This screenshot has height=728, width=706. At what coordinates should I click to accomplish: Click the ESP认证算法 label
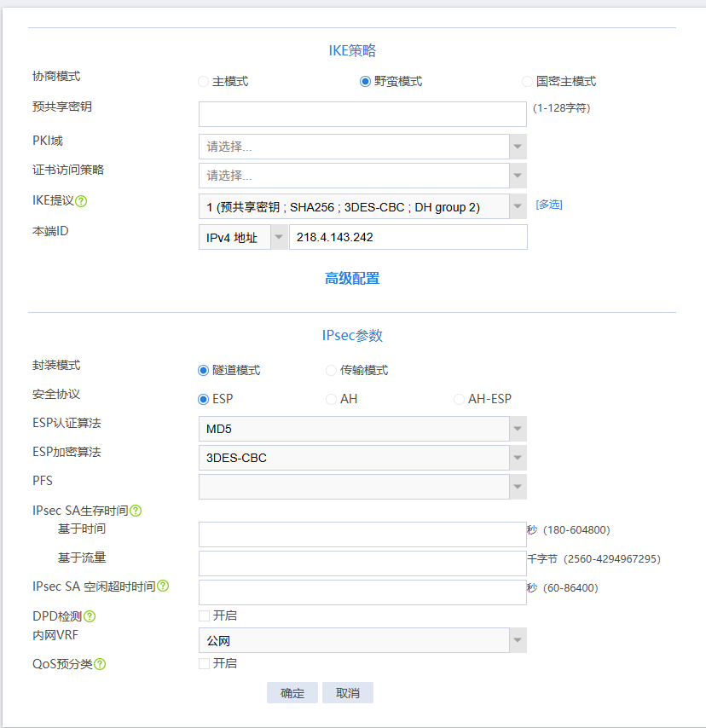point(67,423)
